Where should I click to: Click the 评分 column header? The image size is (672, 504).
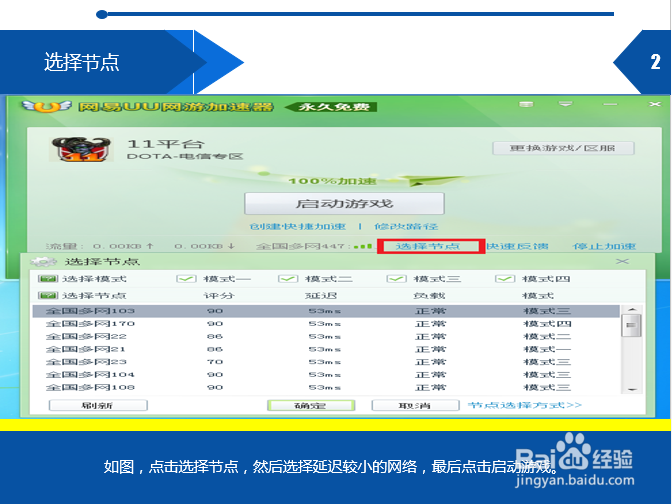tap(219, 295)
